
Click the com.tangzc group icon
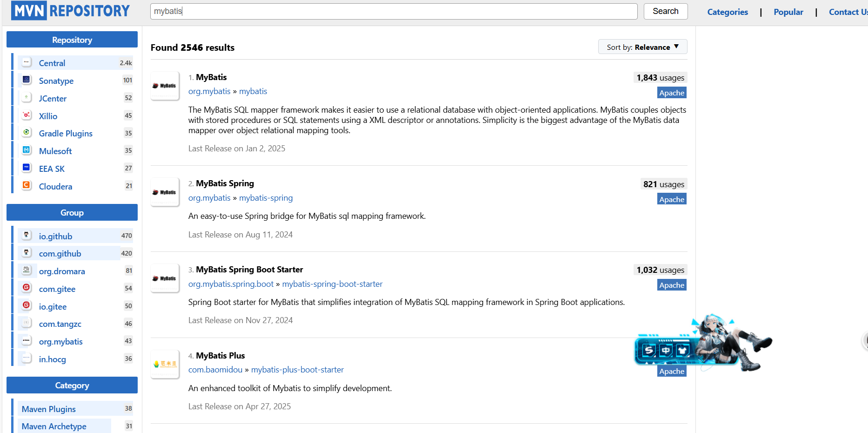pos(27,323)
